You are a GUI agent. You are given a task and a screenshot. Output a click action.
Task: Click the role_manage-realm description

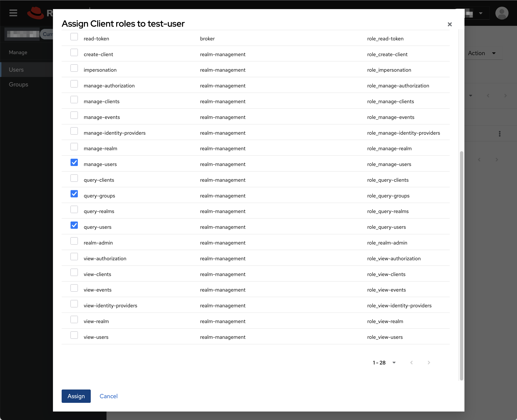(x=389, y=149)
